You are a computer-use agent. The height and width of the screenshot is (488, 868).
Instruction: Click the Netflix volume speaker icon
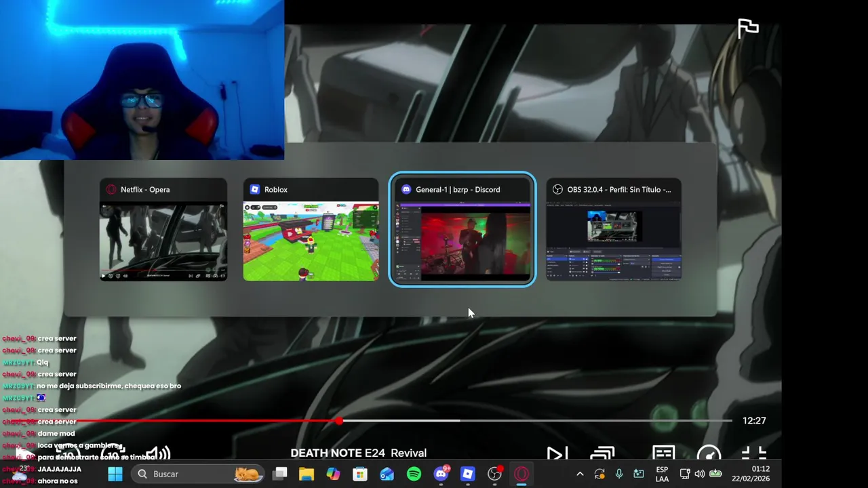[x=158, y=453]
